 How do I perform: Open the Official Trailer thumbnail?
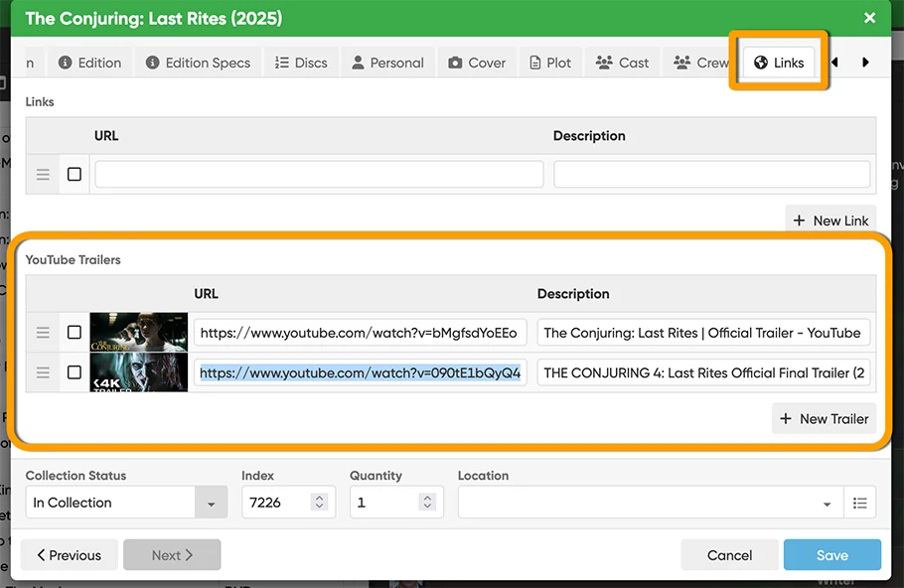139,332
